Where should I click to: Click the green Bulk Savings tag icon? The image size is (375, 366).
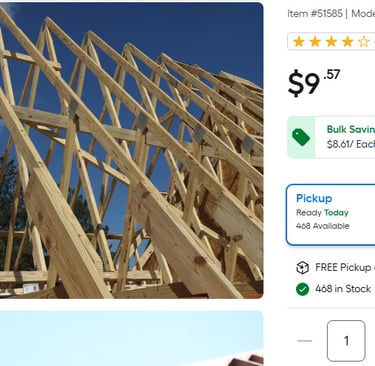tap(301, 137)
